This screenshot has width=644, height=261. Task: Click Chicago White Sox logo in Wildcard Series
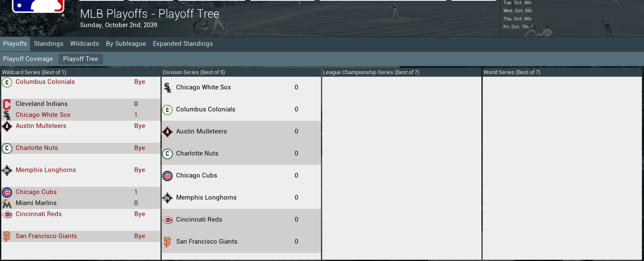coord(7,115)
